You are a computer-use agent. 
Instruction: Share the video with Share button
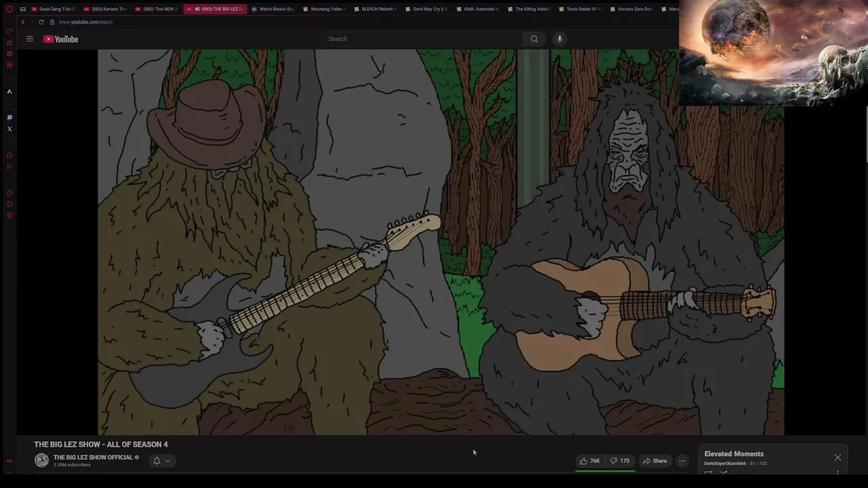click(x=654, y=461)
